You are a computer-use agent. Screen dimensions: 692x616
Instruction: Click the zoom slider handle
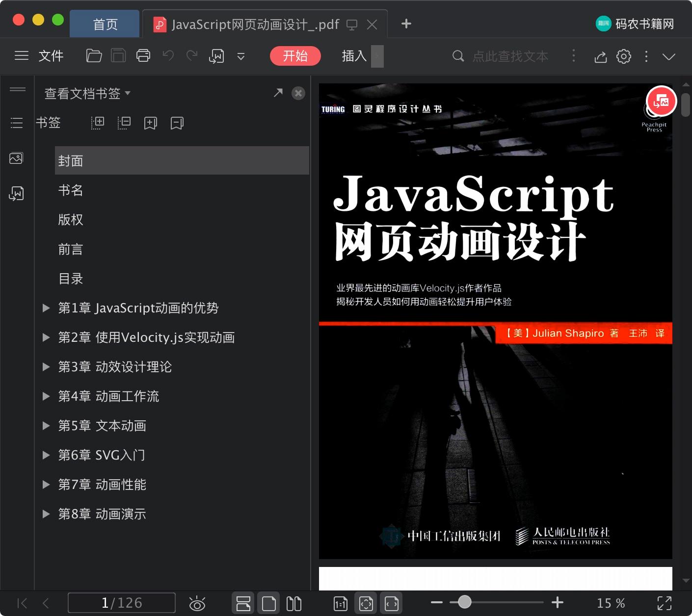(464, 602)
